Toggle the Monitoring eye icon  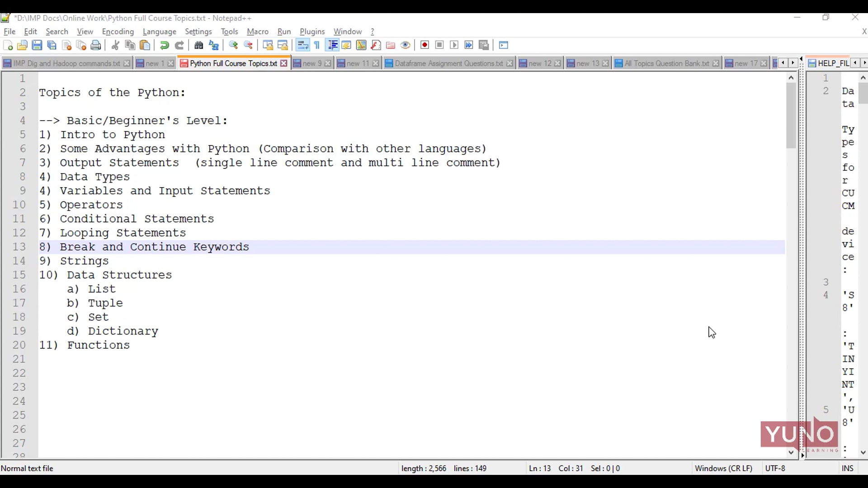(x=406, y=45)
